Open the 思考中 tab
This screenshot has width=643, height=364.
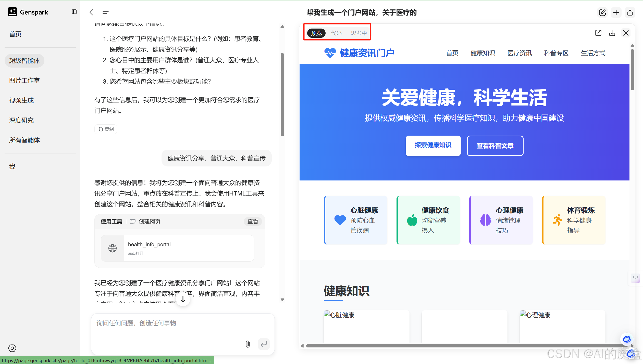[358, 33]
